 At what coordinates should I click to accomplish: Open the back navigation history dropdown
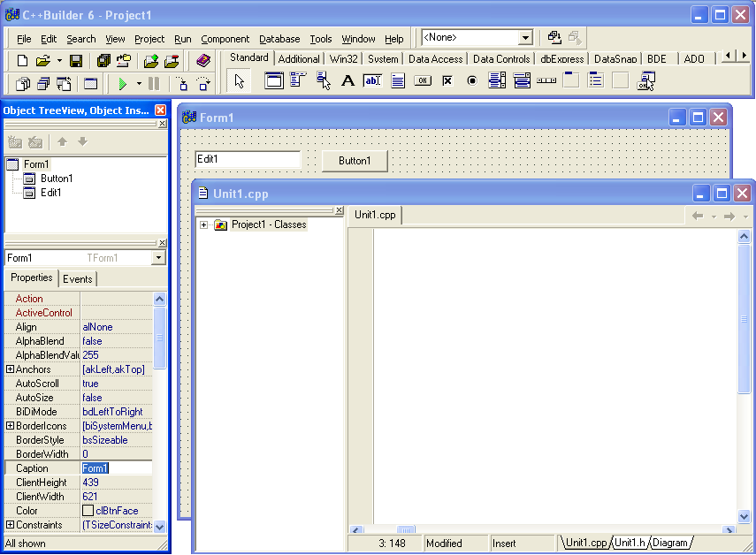(x=714, y=217)
